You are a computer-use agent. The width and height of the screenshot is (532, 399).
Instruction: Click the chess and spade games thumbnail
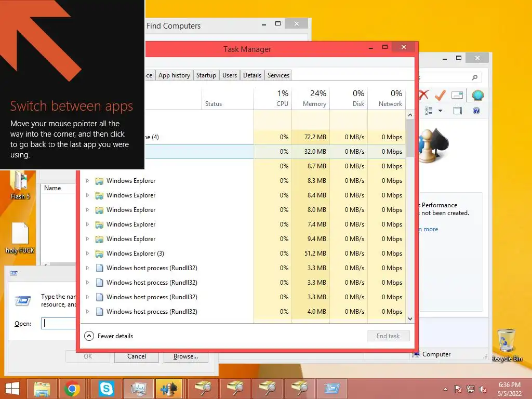tap(434, 145)
